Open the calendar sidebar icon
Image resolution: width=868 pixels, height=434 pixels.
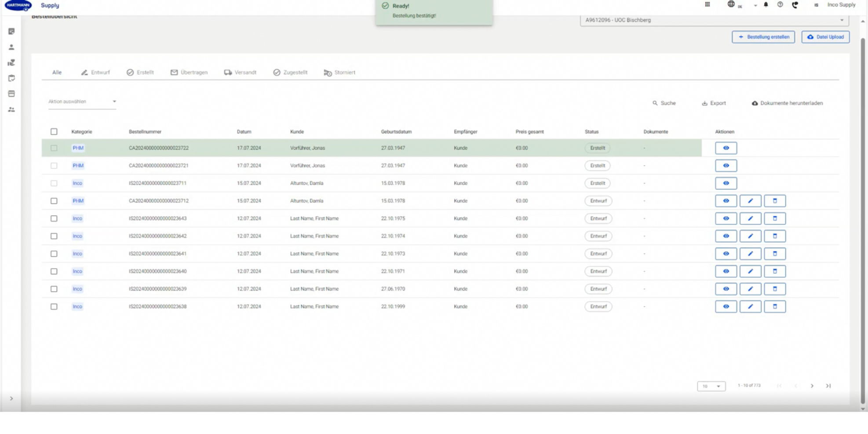coord(11,94)
